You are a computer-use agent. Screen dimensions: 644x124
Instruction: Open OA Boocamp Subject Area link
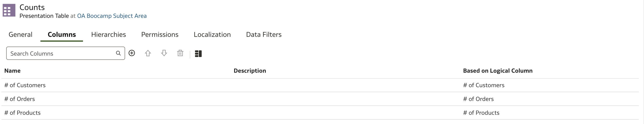[x=112, y=16]
